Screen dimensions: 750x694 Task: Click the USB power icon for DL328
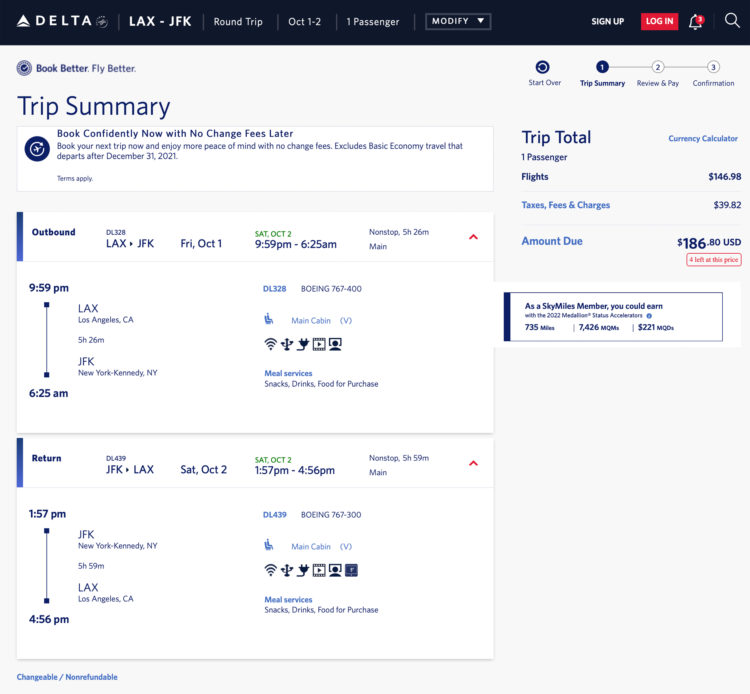(287, 344)
